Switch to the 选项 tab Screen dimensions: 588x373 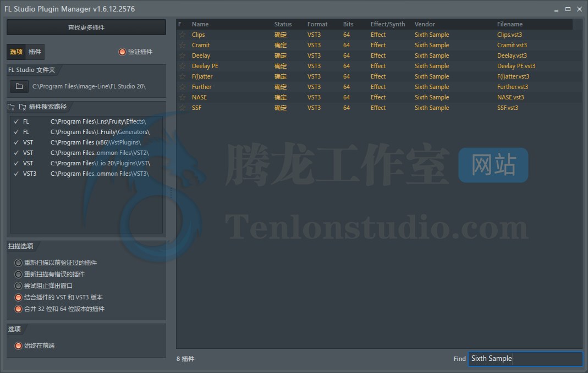click(x=16, y=52)
